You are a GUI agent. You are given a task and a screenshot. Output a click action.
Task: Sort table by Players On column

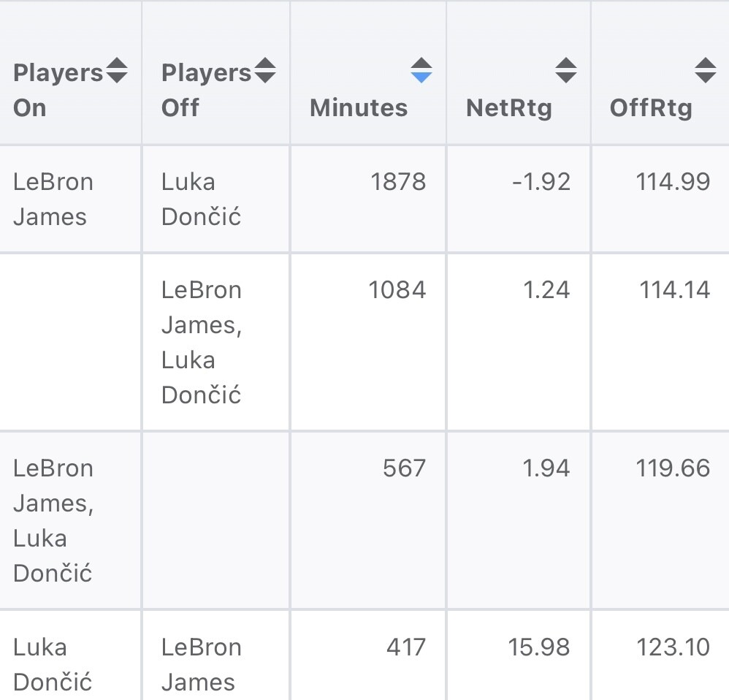pyautogui.click(x=117, y=71)
